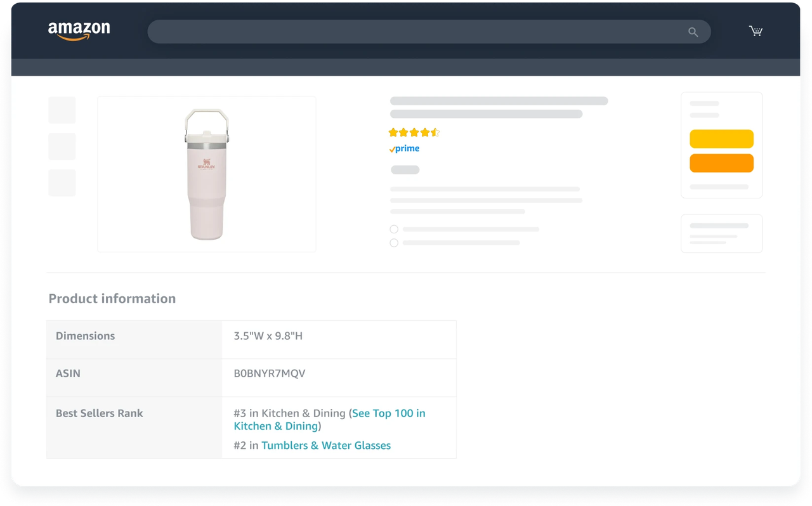Screen dimensions: 812x506
Task: Click the ASIN value B0BNYR7MQV
Action: point(270,373)
